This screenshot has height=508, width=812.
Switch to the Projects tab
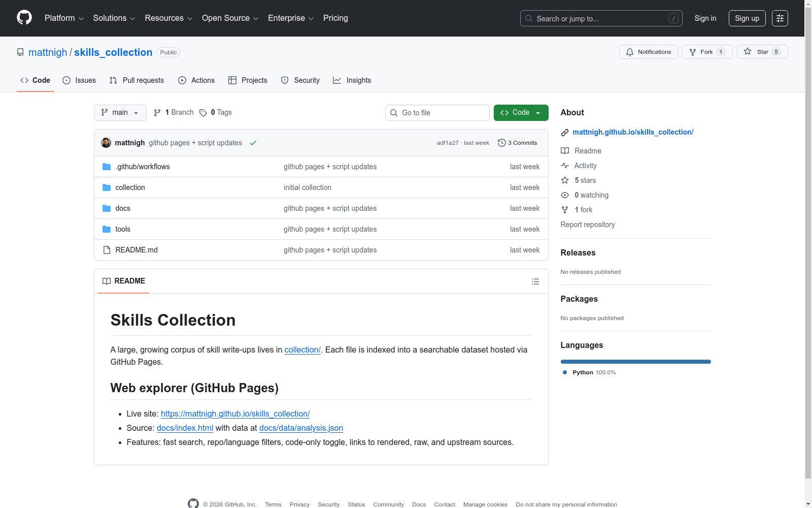[x=248, y=80]
